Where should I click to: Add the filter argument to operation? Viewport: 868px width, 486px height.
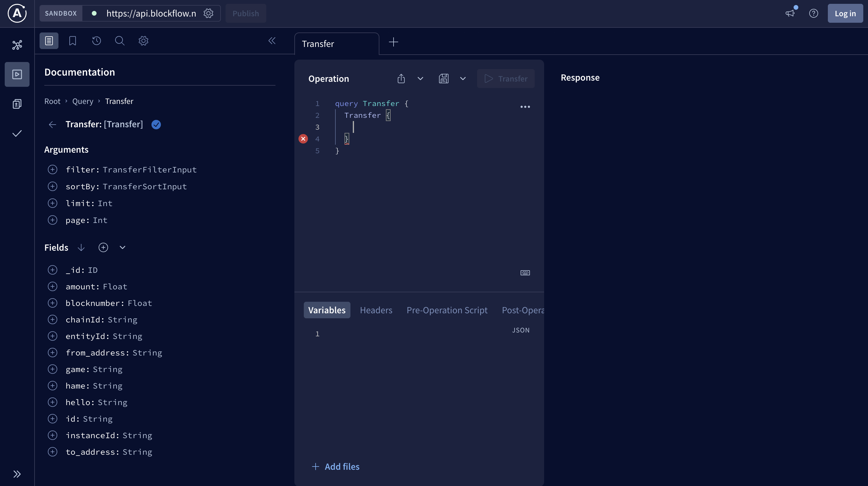point(53,169)
